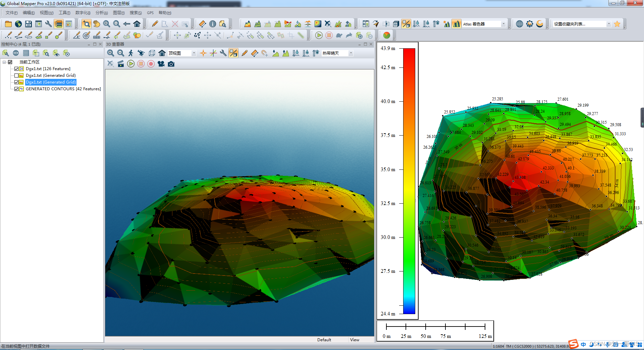Select the Digitizer pencil tool

(155, 24)
